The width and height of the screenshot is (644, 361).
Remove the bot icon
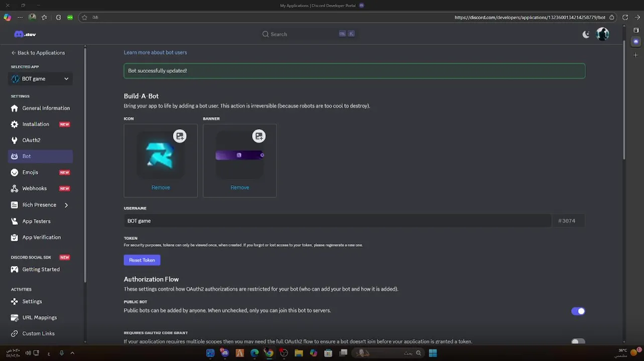tap(161, 188)
